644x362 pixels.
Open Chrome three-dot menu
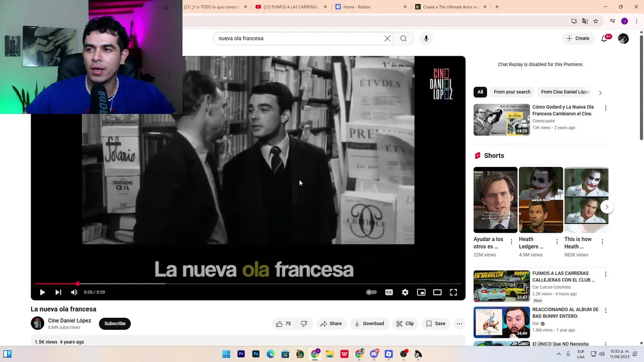coord(636,21)
